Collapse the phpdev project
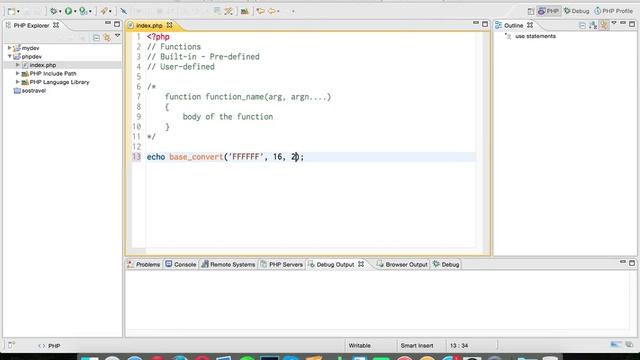Viewport: 640px width, 360px height. coord(9,56)
